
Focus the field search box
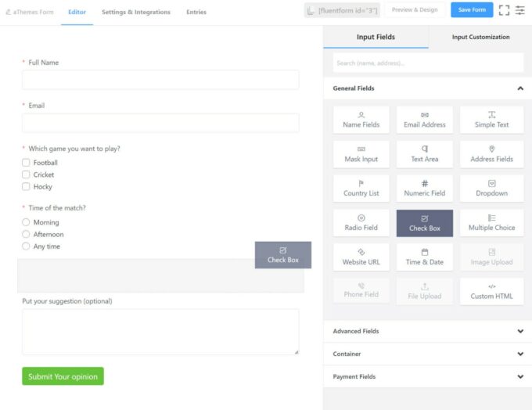(428, 63)
